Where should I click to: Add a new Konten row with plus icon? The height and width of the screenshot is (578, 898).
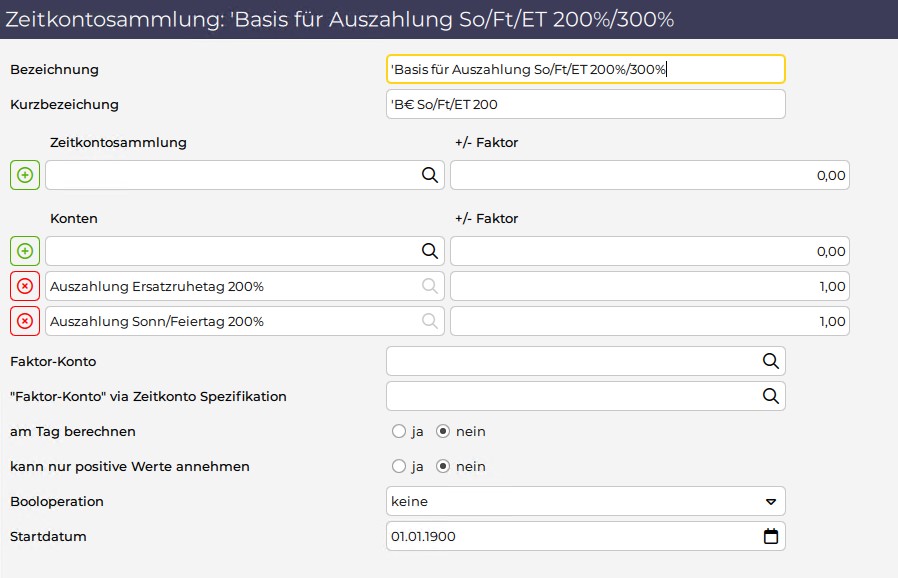click(25, 251)
